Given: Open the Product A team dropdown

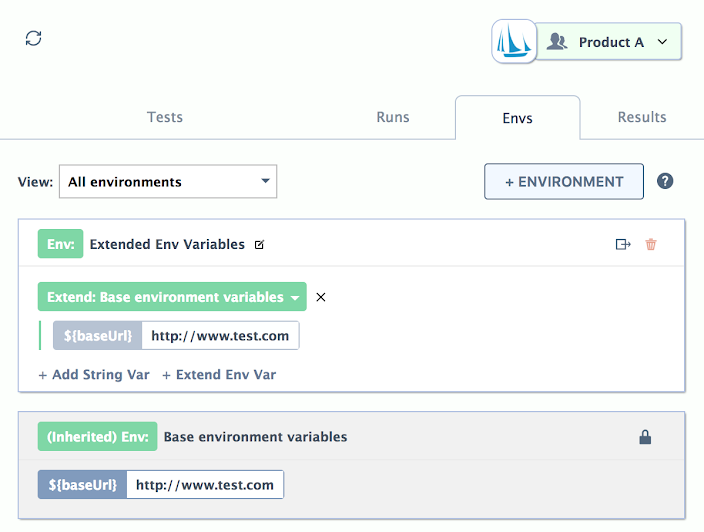Looking at the screenshot, I should click(x=608, y=42).
